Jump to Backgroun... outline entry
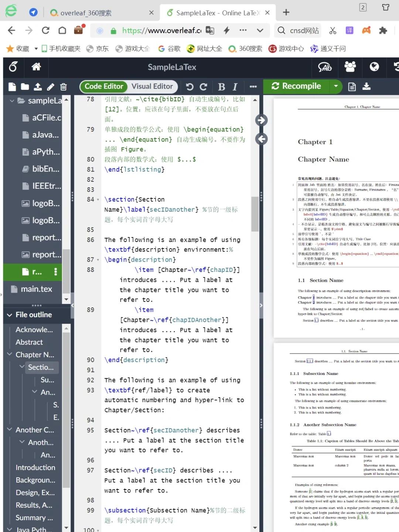 pos(35,480)
